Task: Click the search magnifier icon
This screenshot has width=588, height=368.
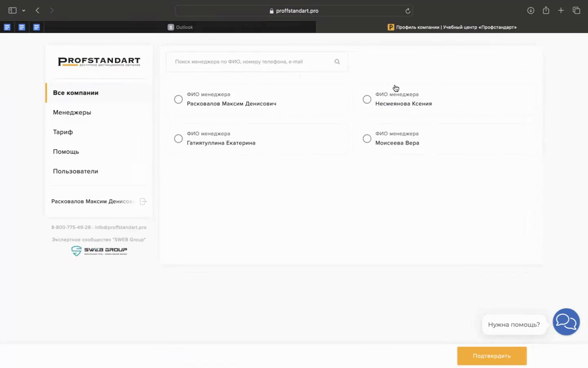Action: (x=337, y=61)
